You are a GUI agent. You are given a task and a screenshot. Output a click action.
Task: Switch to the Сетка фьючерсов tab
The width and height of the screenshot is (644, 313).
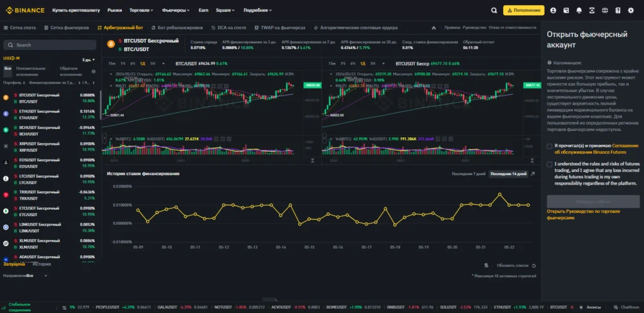point(65,28)
